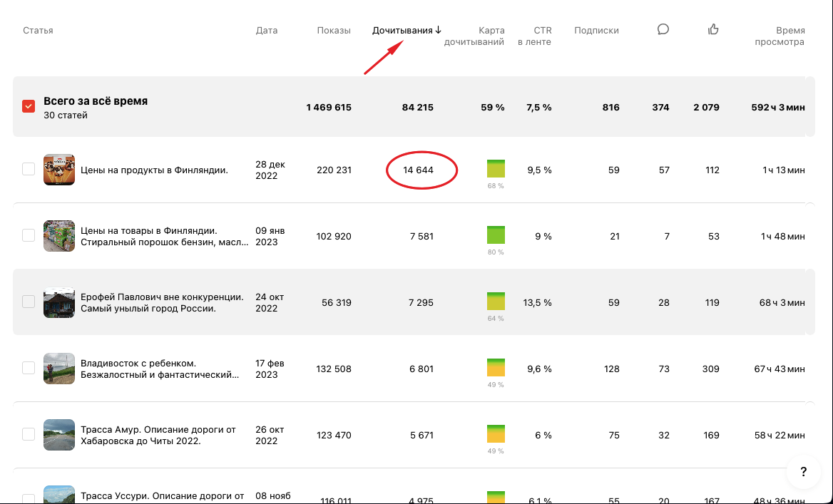Image resolution: width=833 pixels, height=504 pixels.
Task: Tick checkbox for 'Цены на продукты в Финляндии'
Action: pyautogui.click(x=29, y=170)
